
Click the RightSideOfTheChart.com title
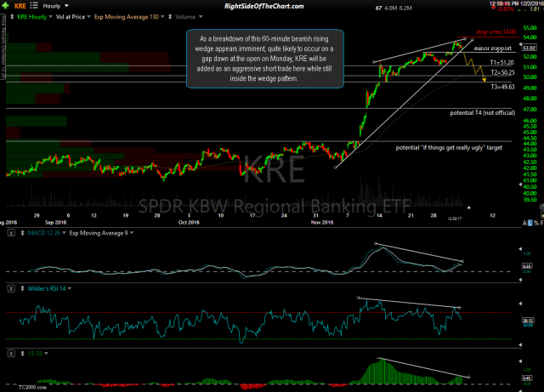(264, 6)
